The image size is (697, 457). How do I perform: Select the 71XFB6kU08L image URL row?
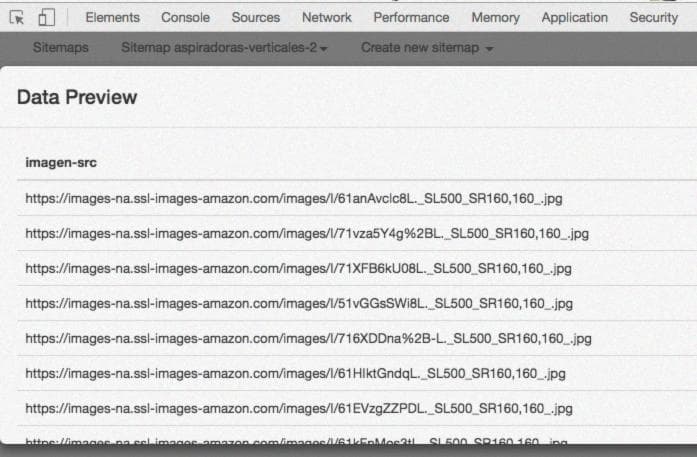[357, 269]
